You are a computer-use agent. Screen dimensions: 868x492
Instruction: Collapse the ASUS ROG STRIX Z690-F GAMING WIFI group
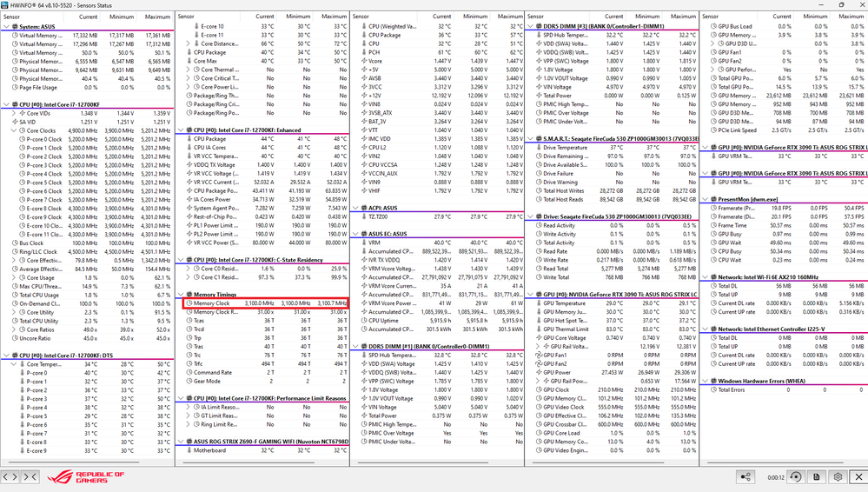[181, 442]
